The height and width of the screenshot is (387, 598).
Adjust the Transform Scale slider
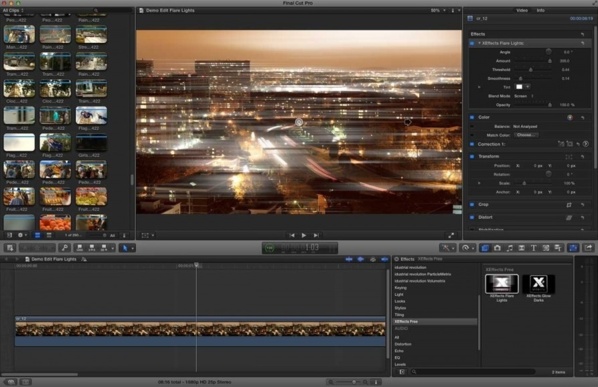click(x=533, y=183)
